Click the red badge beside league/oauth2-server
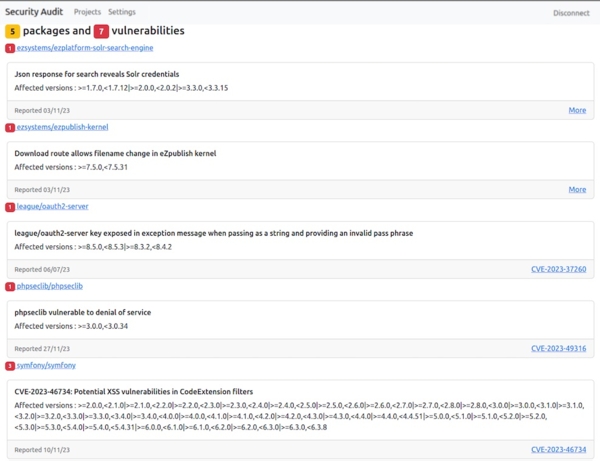Viewport: 600px width, 461px height. pos(10,207)
